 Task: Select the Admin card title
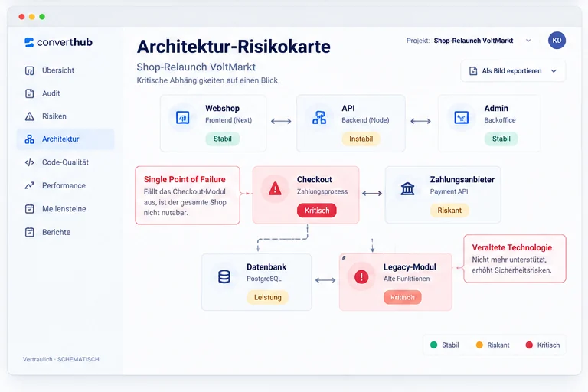[496, 109]
